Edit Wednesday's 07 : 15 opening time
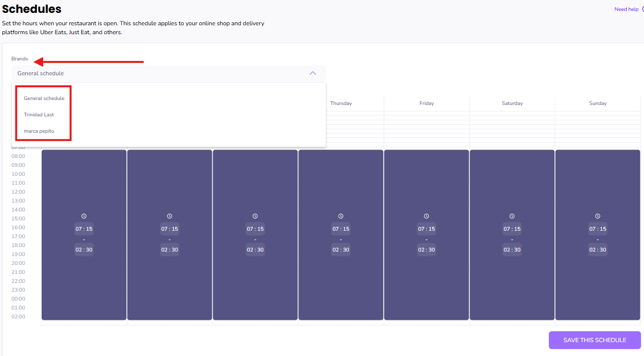Screen dimensions: 644x356 (x=255, y=229)
